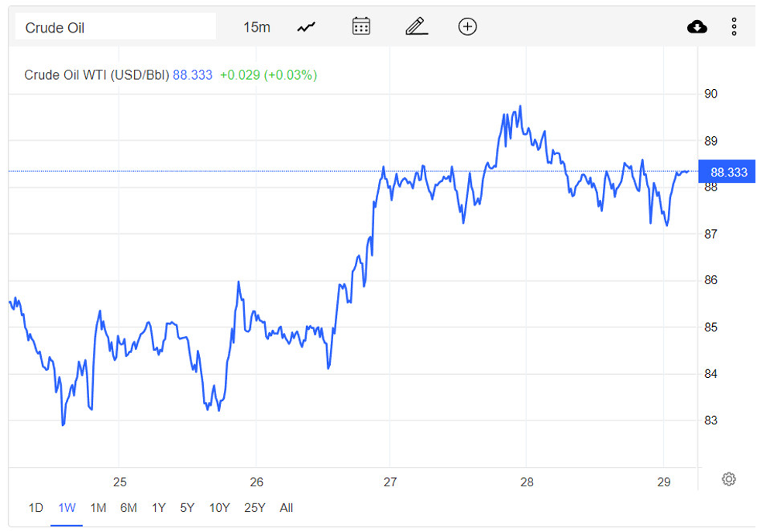The width and height of the screenshot is (757, 532).
Task: Show the 6M time range
Action: [129, 508]
